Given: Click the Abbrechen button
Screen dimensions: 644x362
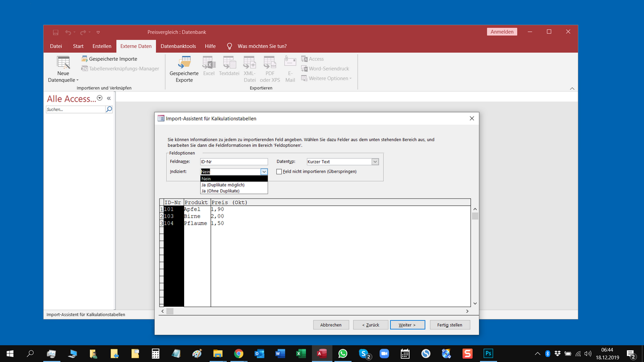Looking at the screenshot, I should pos(331,325).
